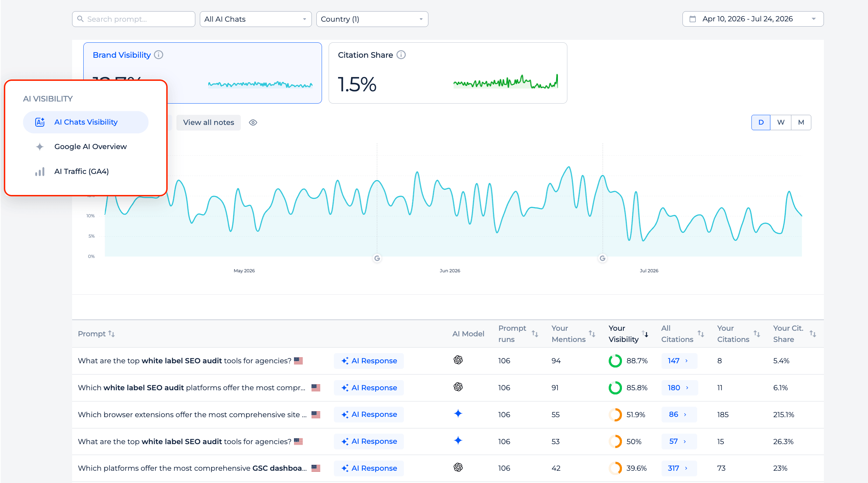Toggle notes visibility eye icon
Screen dimensions: 868x483
pos(253,122)
